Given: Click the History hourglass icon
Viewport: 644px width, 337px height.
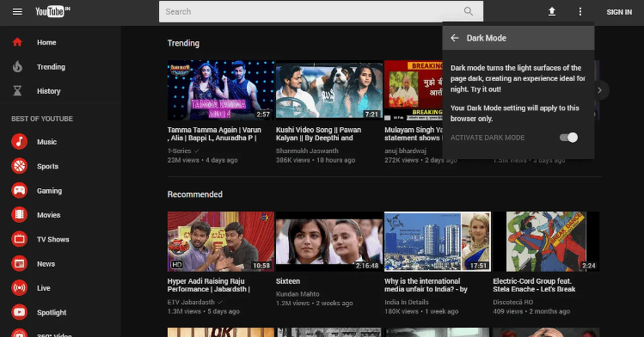Looking at the screenshot, I should click(18, 91).
